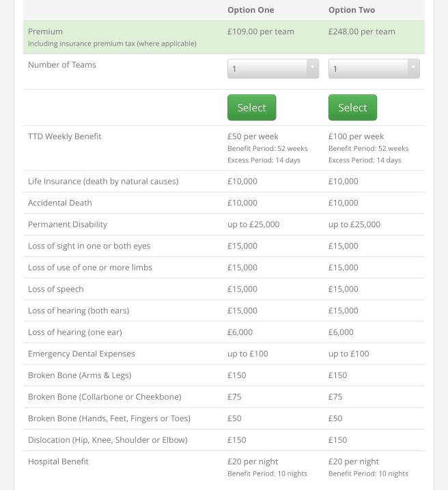Click the insurance premium tax note

coord(112,44)
